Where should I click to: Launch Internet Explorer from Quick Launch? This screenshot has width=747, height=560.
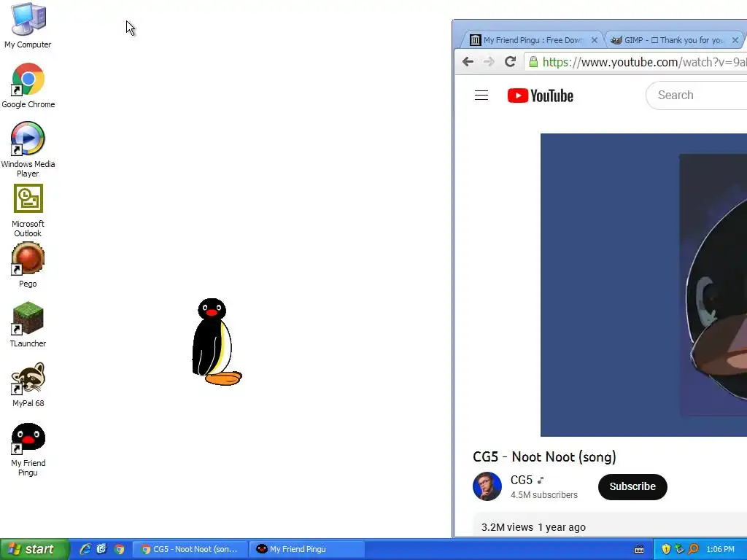(85, 549)
